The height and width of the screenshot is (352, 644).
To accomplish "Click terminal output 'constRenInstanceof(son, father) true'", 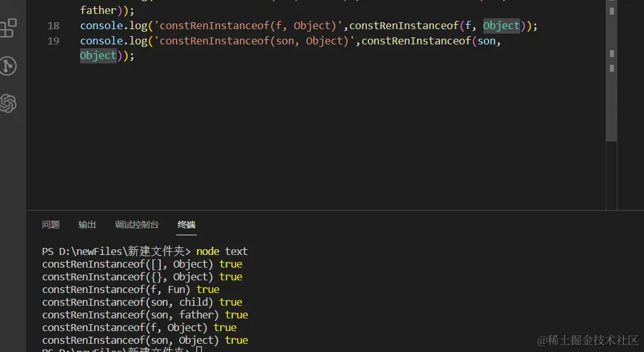I will coord(145,315).
